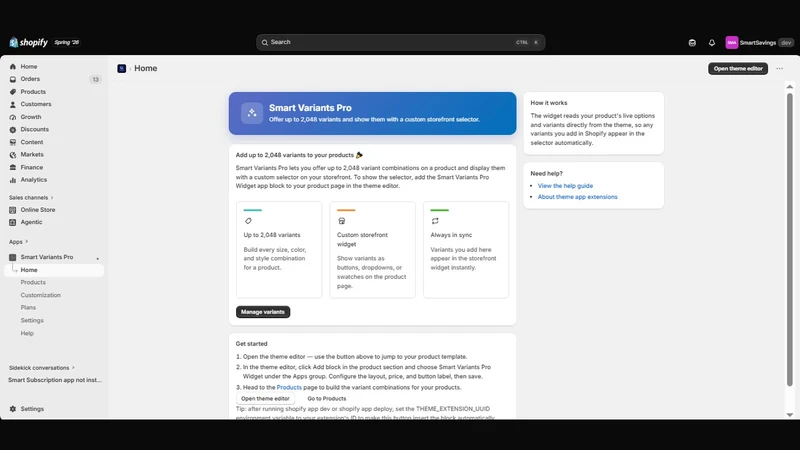Click the Orders badge 13
This screenshot has width=800, height=450.
click(95, 79)
